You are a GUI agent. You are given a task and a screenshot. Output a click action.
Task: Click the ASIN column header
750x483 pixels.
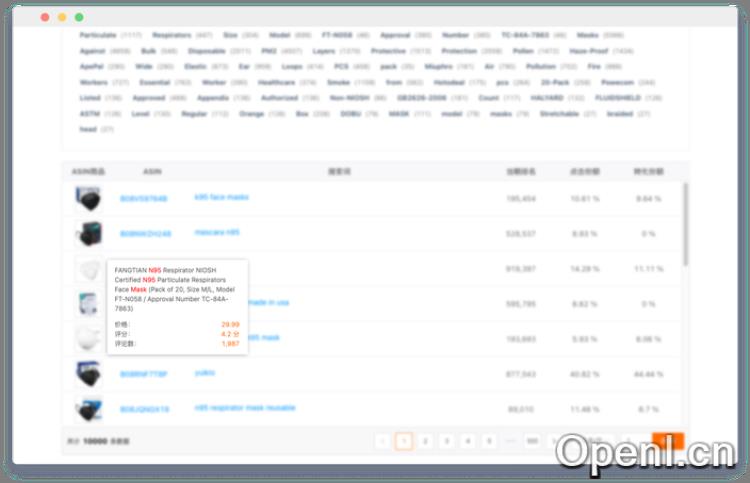pyautogui.click(x=152, y=171)
